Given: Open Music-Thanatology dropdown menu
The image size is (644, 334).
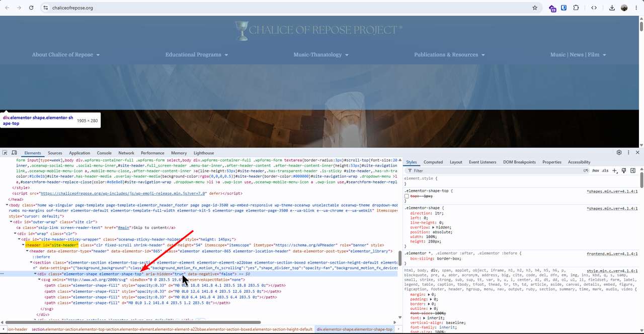Looking at the screenshot, I should pos(321,54).
